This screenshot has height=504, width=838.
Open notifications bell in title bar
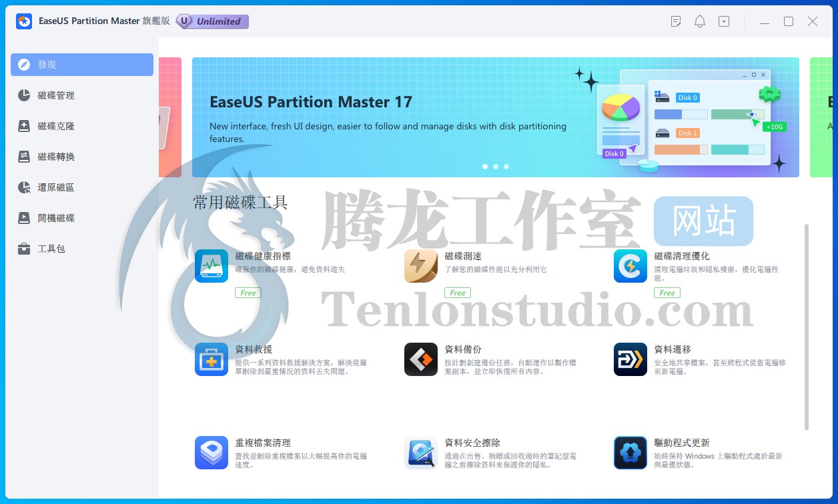point(700,21)
